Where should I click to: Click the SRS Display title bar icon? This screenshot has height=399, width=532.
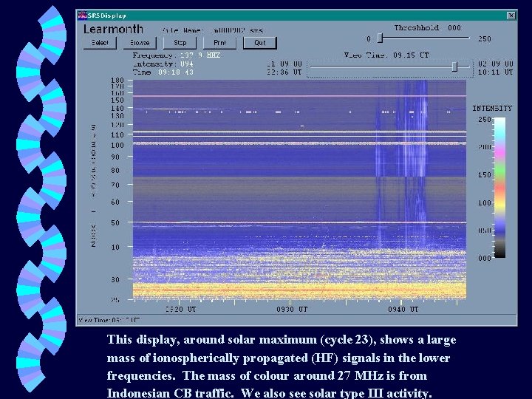click(x=83, y=16)
